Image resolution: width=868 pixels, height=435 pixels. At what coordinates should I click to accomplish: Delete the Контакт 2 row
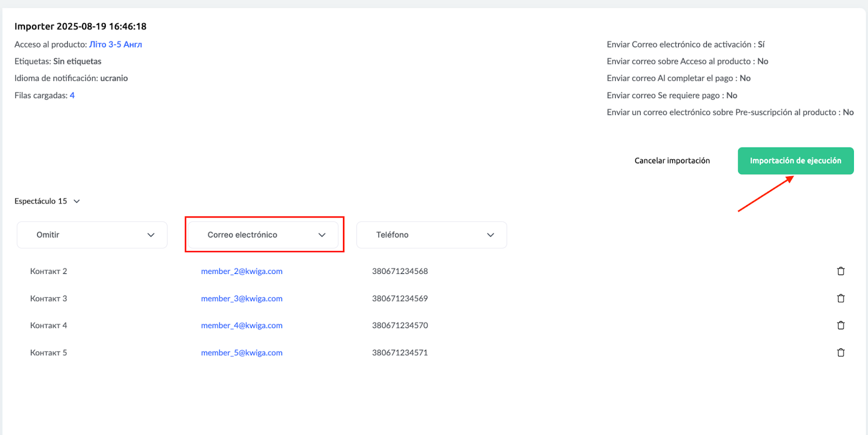click(840, 271)
